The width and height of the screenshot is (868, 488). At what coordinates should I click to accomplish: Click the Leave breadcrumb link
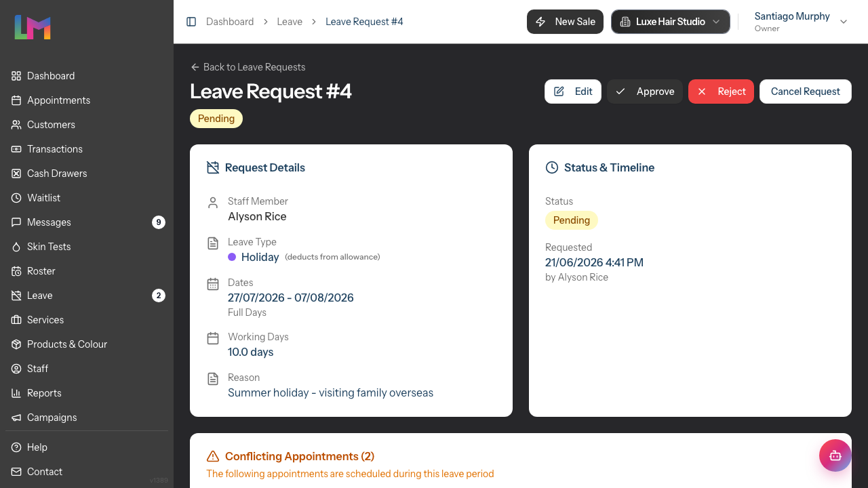(x=290, y=22)
